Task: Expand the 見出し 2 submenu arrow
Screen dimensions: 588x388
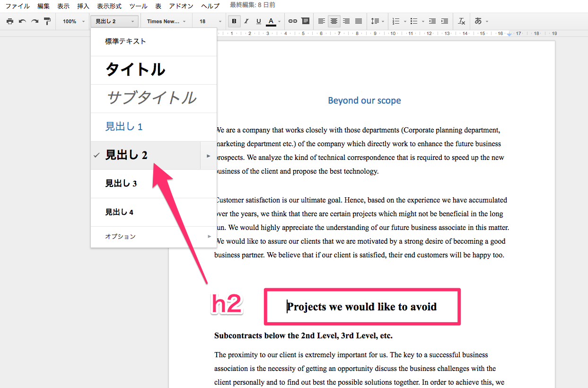Action: click(209, 155)
